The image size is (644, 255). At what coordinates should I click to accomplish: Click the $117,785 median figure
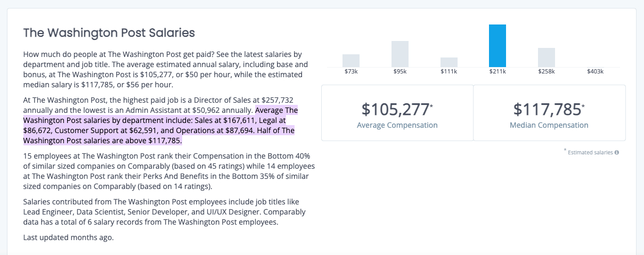tap(548, 110)
